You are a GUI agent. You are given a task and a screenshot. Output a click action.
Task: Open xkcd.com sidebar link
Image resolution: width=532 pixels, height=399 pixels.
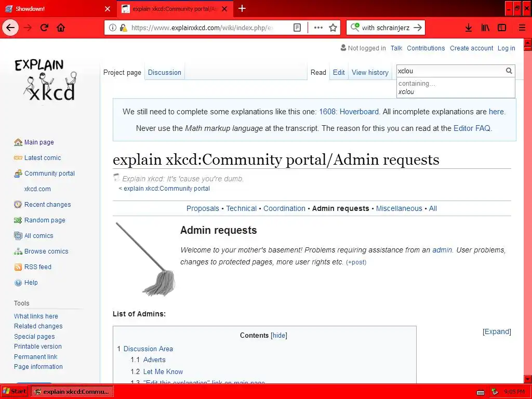click(37, 189)
